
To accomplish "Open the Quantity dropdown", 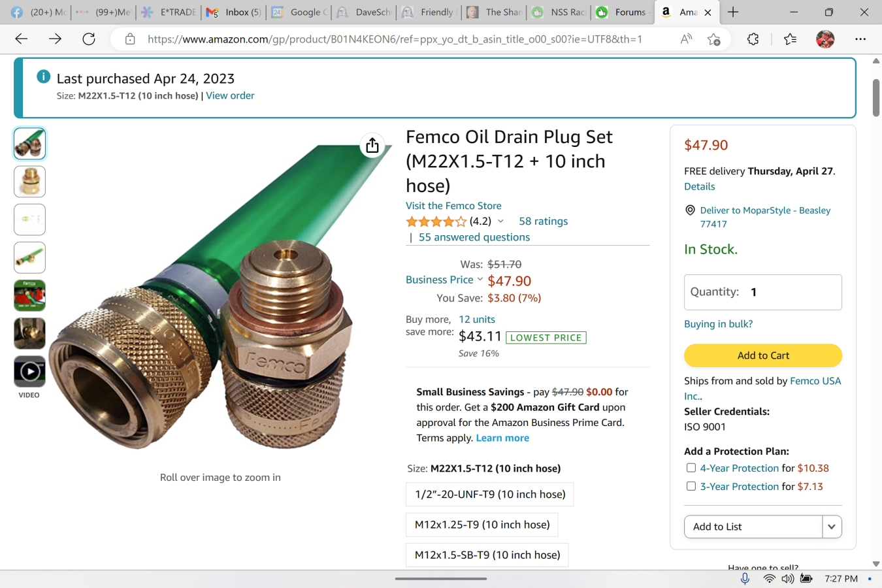I will click(762, 292).
